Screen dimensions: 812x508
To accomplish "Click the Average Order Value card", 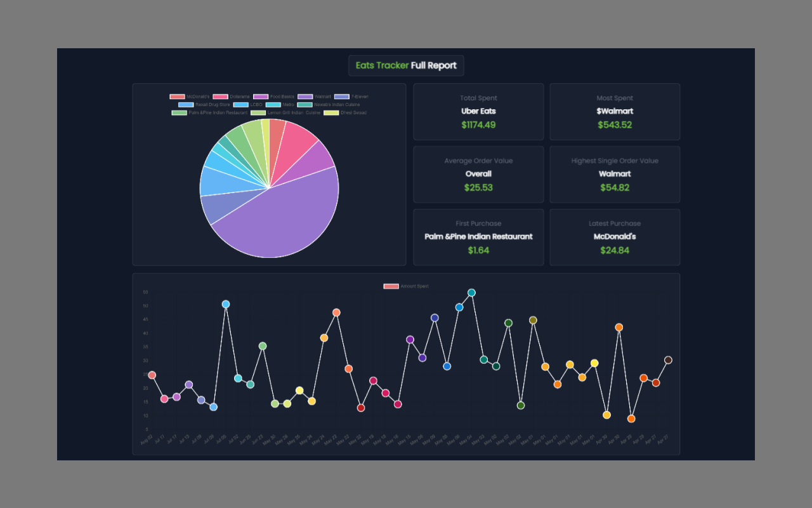I will click(478, 174).
